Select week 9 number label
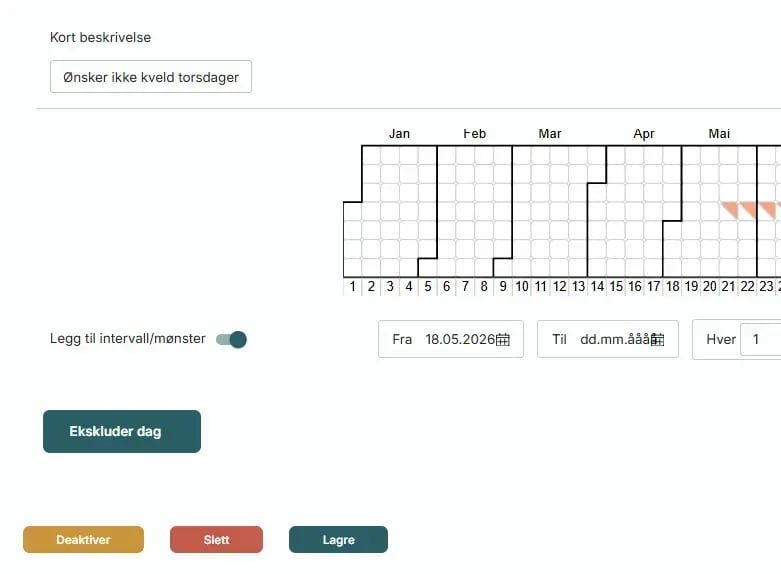This screenshot has height=574, width=781. point(503,287)
